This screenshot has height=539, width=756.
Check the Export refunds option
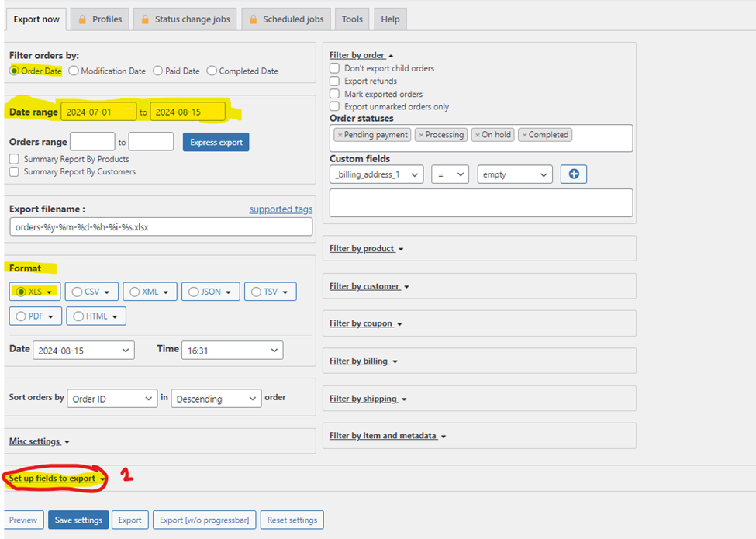[x=335, y=81]
